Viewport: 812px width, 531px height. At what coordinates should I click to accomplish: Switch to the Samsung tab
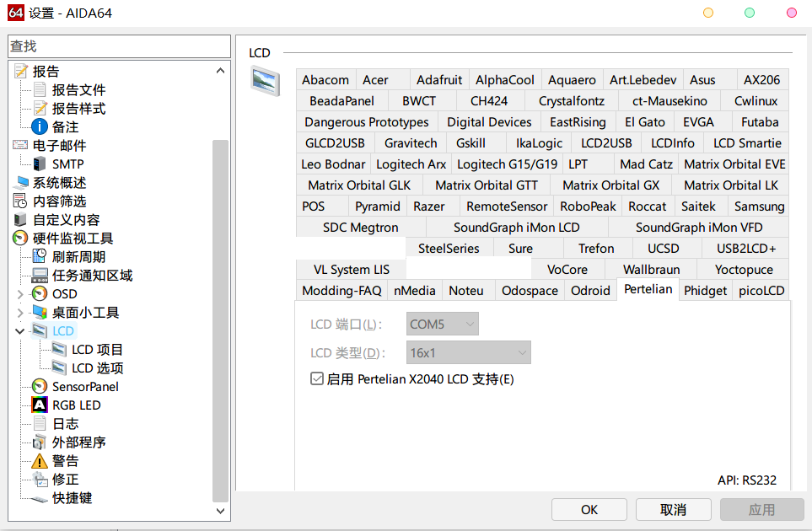(x=759, y=206)
